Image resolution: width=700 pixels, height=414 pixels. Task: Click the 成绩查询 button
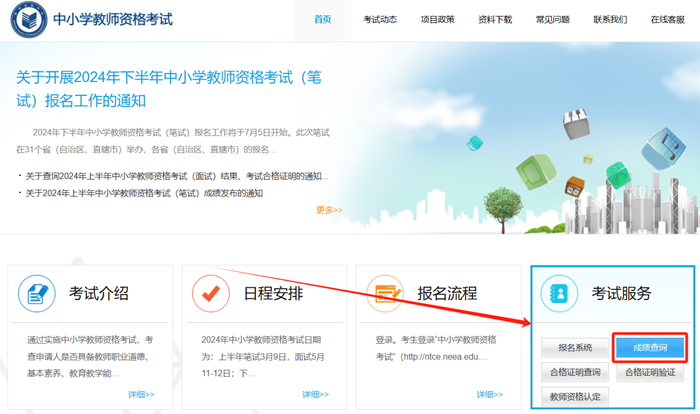click(x=650, y=348)
